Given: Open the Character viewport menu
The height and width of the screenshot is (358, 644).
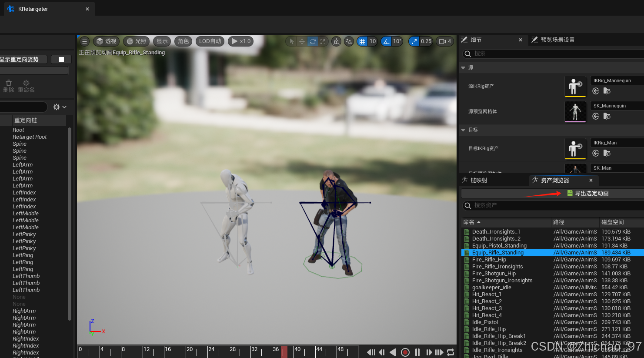Looking at the screenshot, I should (183, 41).
